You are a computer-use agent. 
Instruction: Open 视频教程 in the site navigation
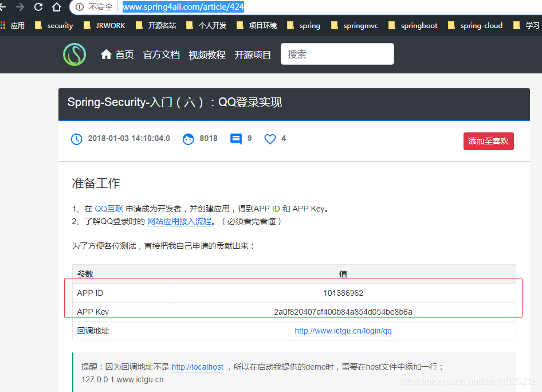tap(207, 54)
